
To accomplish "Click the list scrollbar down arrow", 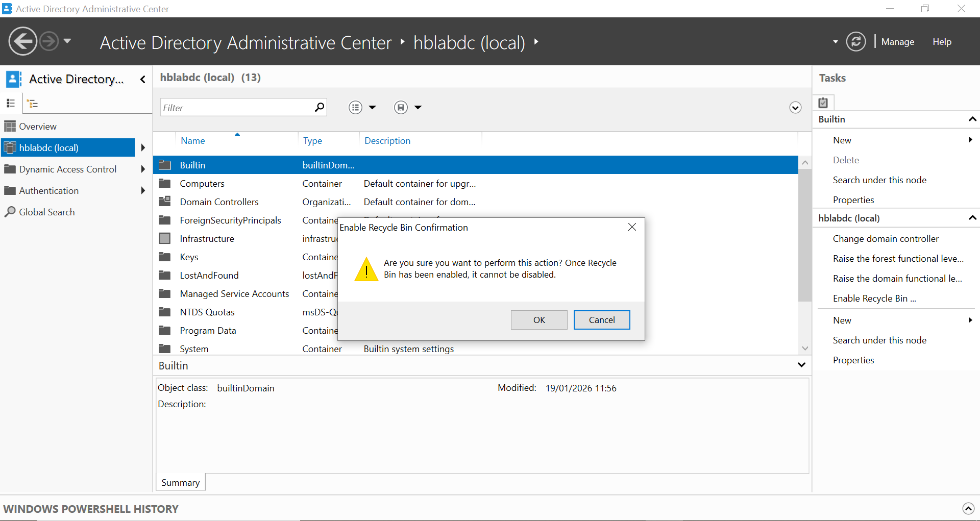I will click(x=805, y=349).
